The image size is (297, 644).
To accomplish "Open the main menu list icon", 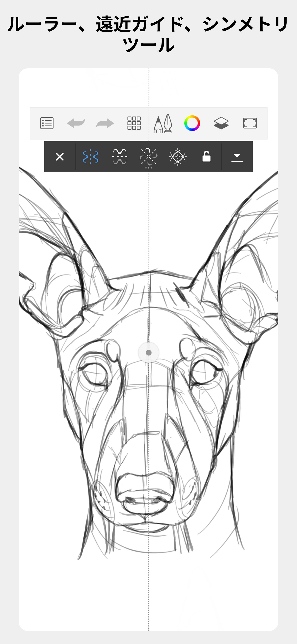I will coord(47,123).
